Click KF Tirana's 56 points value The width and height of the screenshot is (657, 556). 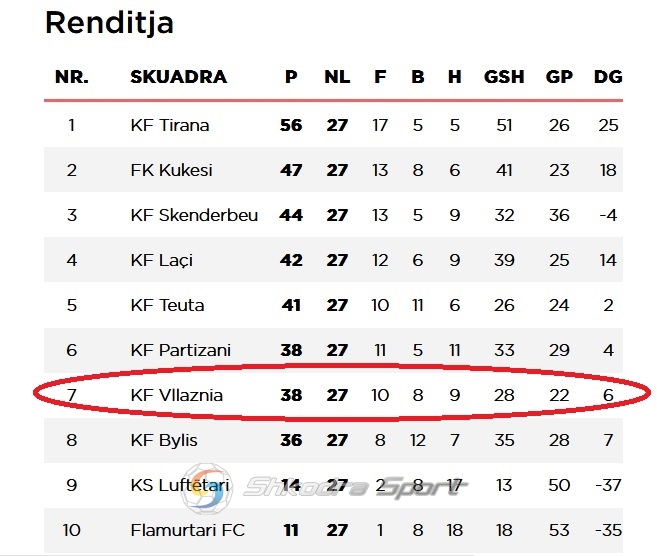291,125
